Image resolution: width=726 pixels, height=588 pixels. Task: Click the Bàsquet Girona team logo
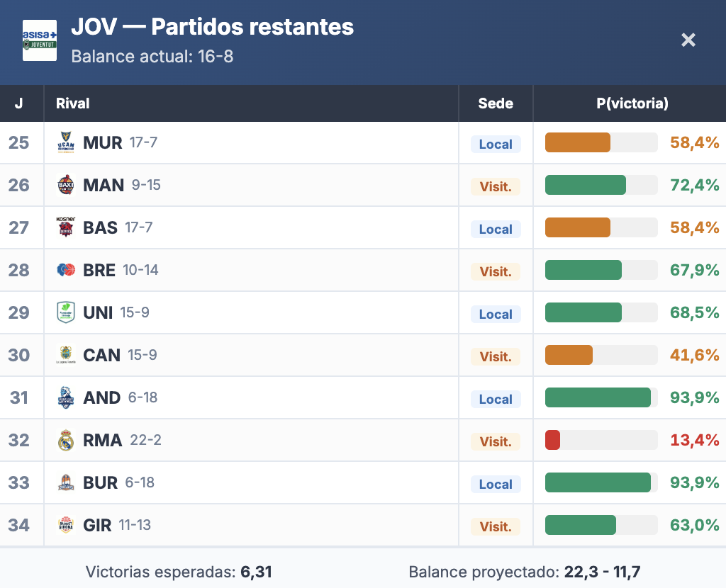pyautogui.click(x=66, y=525)
